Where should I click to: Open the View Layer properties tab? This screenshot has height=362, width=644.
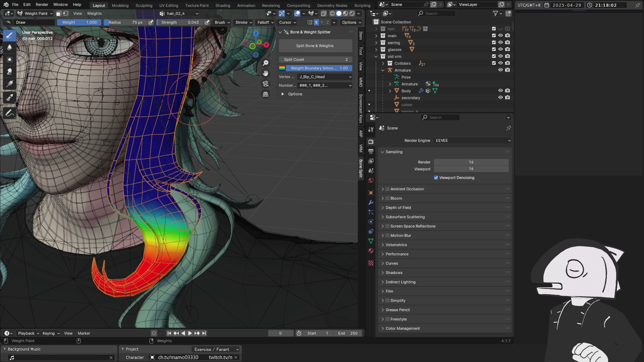pyautogui.click(x=371, y=161)
